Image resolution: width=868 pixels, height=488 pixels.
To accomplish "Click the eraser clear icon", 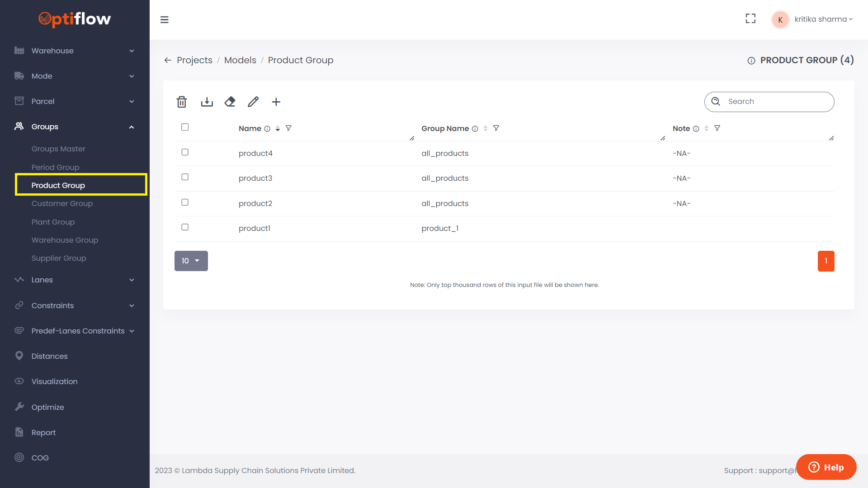I will pos(230,102).
